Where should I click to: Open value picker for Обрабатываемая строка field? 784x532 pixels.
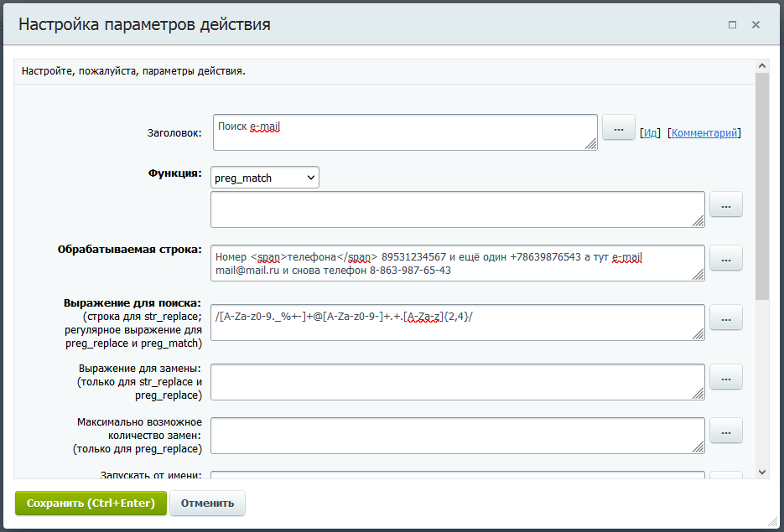(x=726, y=258)
